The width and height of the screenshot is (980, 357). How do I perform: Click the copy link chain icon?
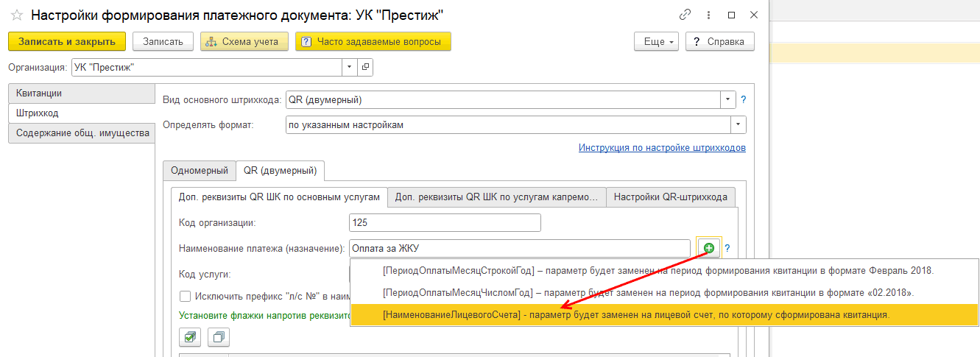685,15
